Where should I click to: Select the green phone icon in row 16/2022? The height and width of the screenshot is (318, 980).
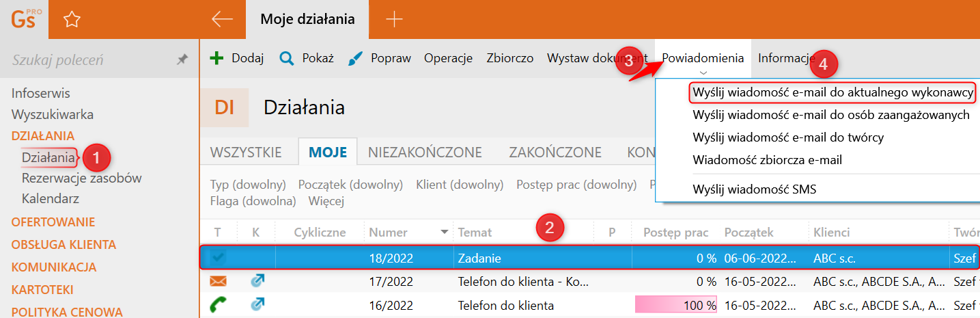(218, 304)
